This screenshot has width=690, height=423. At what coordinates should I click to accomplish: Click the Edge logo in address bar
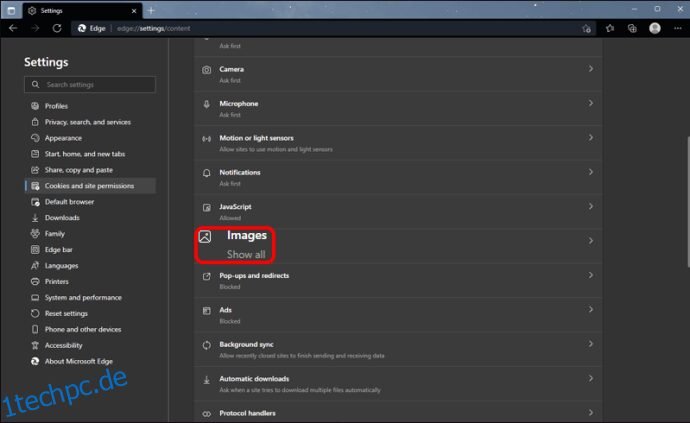pyautogui.click(x=82, y=28)
